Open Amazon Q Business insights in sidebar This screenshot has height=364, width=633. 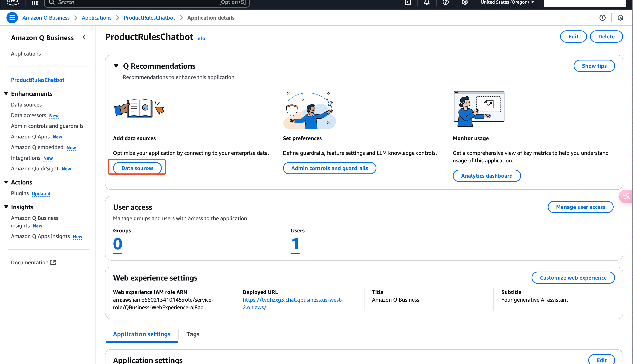point(34,222)
